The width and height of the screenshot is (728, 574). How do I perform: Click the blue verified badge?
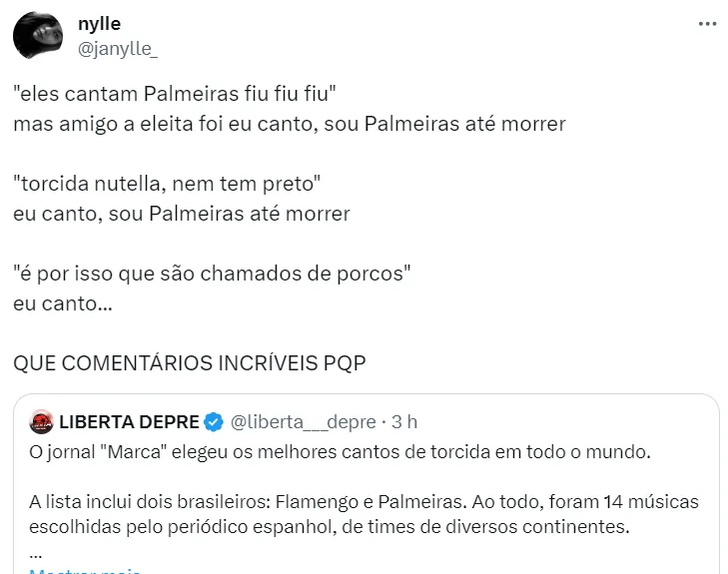pos(214,421)
